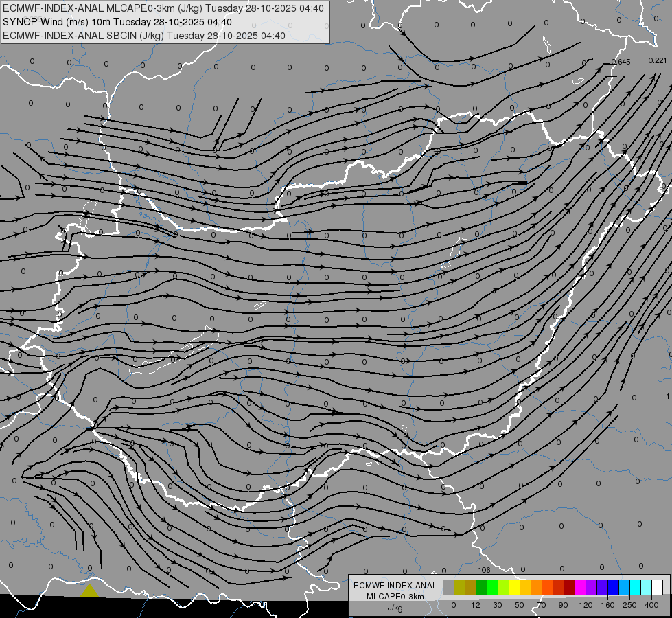Select the SYNOP Wind 10m title line
The width and height of the screenshot is (672, 618).
[117, 22]
